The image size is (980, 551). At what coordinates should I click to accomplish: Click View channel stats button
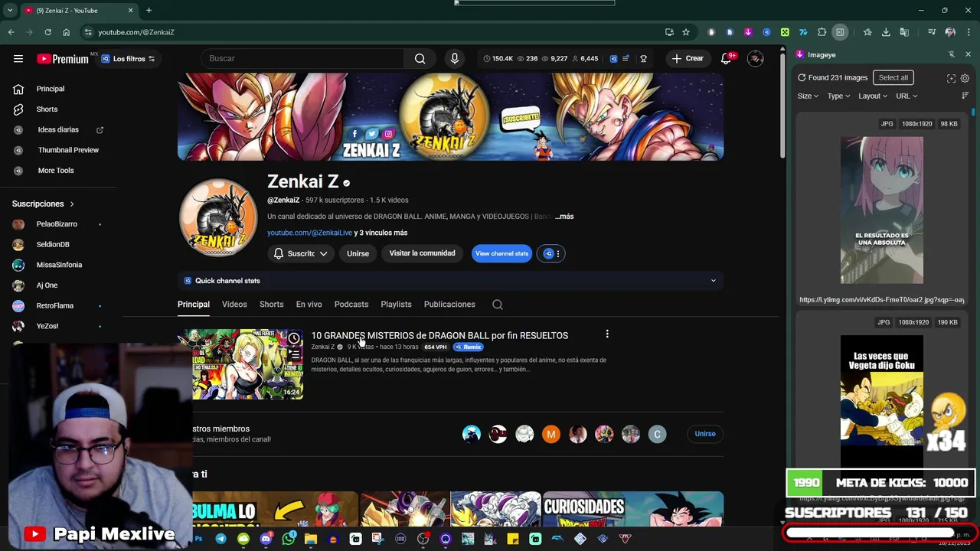coord(501,253)
